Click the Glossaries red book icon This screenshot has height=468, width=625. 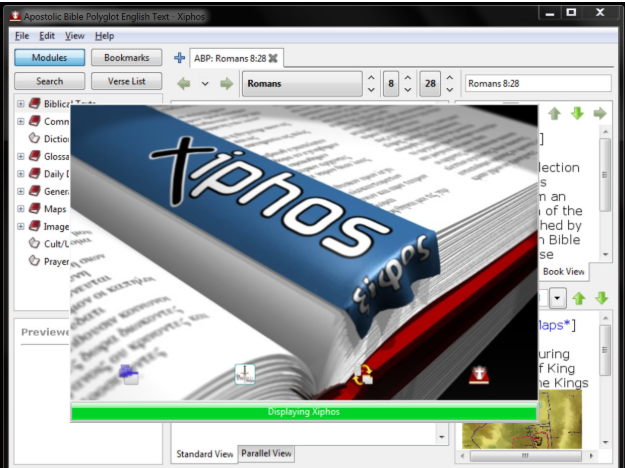[x=35, y=156]
